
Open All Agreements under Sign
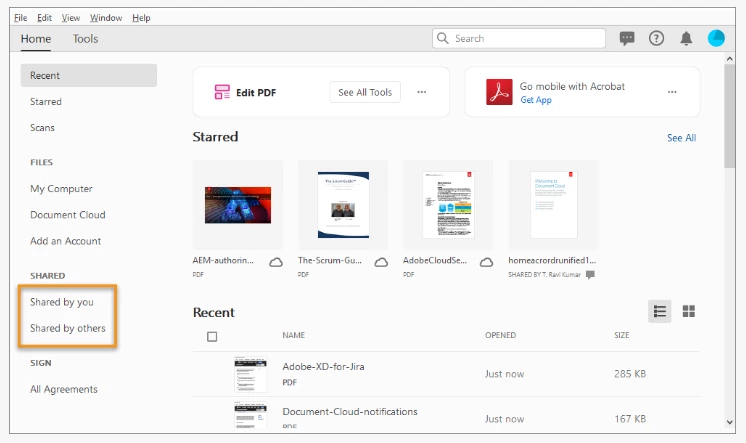pyautogui.click(x=64, y=389)
